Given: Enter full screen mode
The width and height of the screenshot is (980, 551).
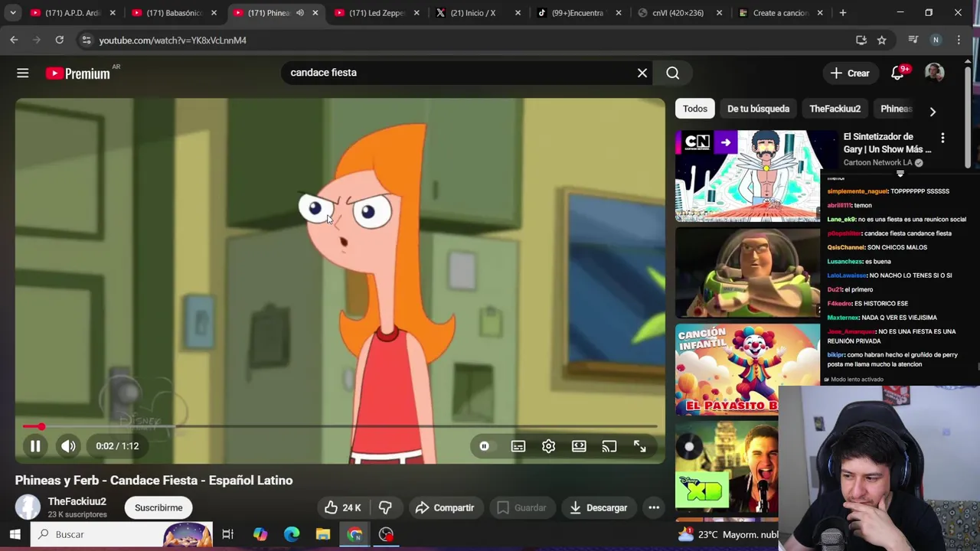Looking at the screenshot, I should tap(639, 446).
